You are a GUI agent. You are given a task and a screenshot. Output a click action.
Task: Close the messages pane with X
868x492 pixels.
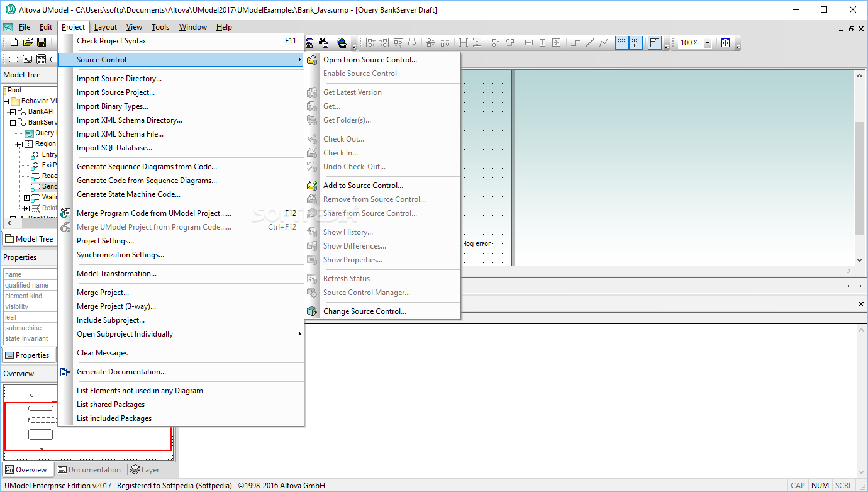[x=861, y=305]
